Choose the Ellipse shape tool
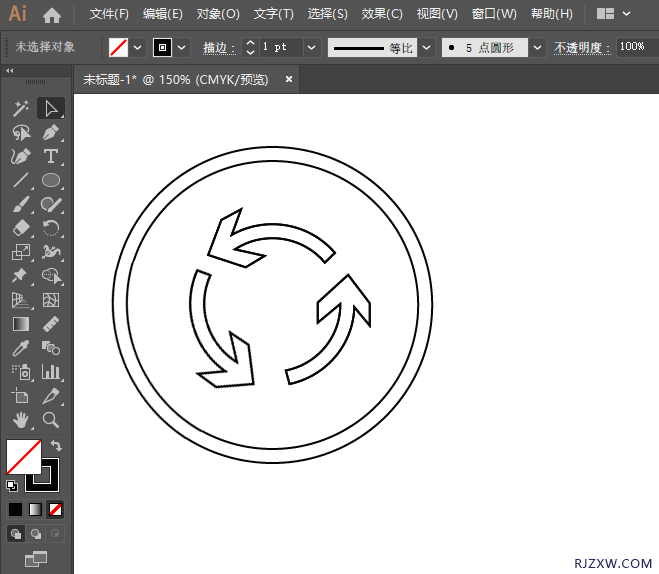Screen dimensions: 659x574 click(x=51, y=181)
